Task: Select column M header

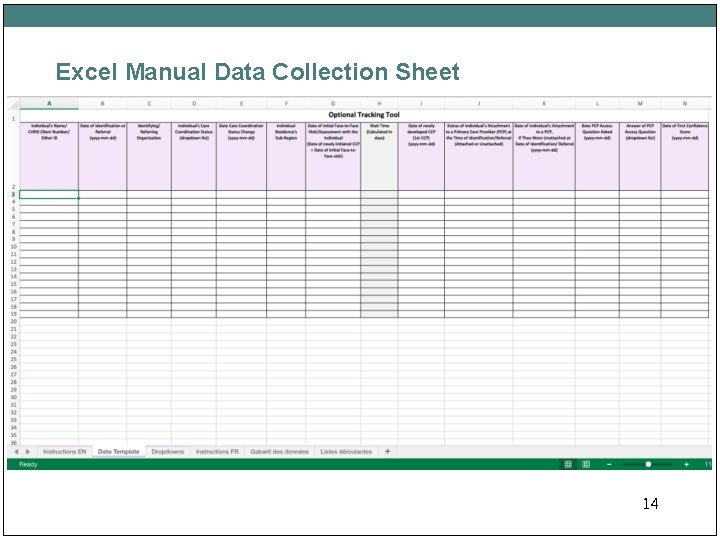Action: [x=640, y=104]
